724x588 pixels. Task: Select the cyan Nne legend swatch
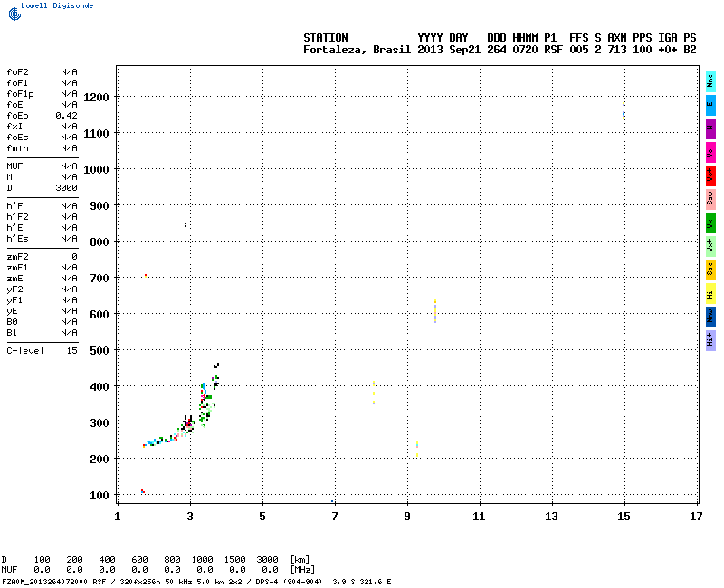point(710,82)
